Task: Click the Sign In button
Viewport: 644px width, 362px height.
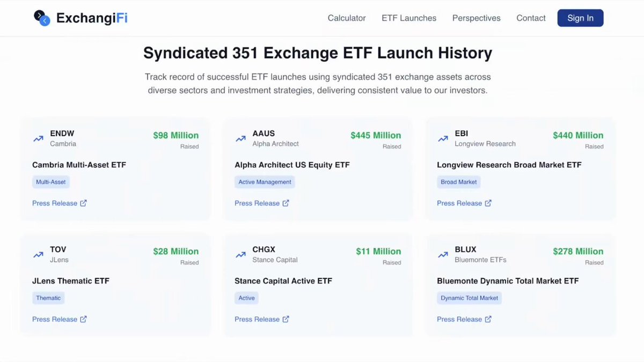Action: (x=580, y=18)
